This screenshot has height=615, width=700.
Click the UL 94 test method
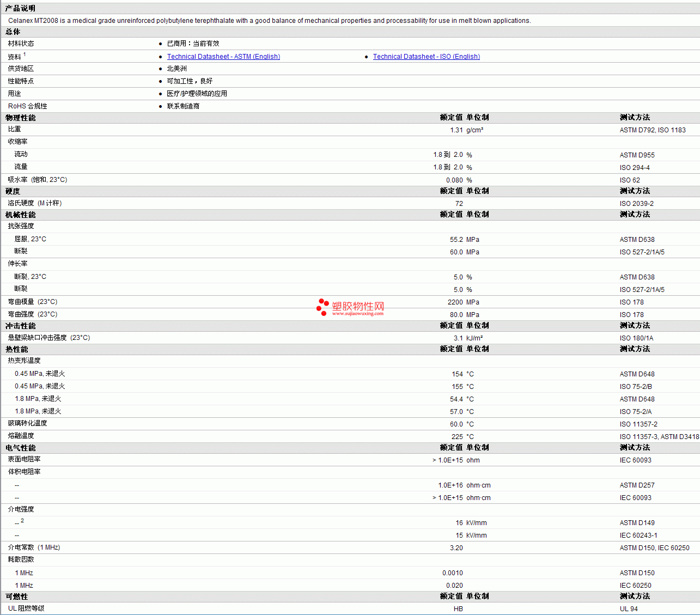(629, 609)
